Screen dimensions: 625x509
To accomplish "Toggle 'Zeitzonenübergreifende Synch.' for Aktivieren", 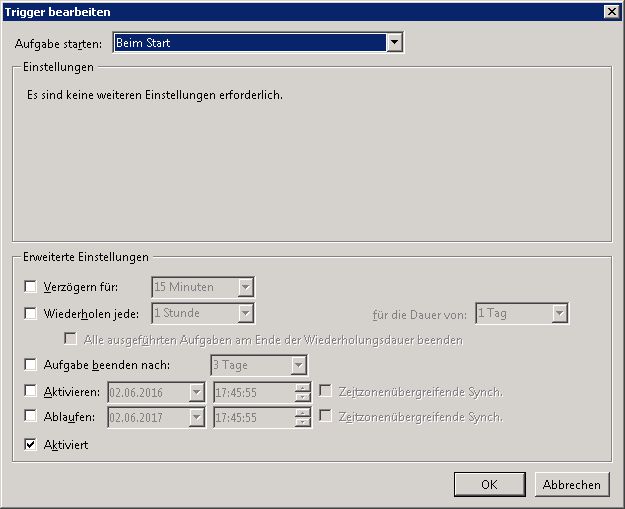I will (x=325, y=391).
